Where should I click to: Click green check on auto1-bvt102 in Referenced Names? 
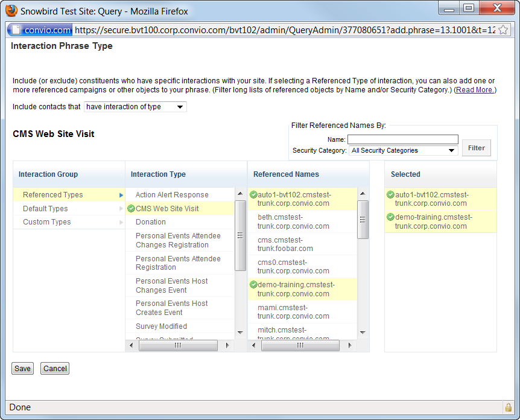coord(253,195)
